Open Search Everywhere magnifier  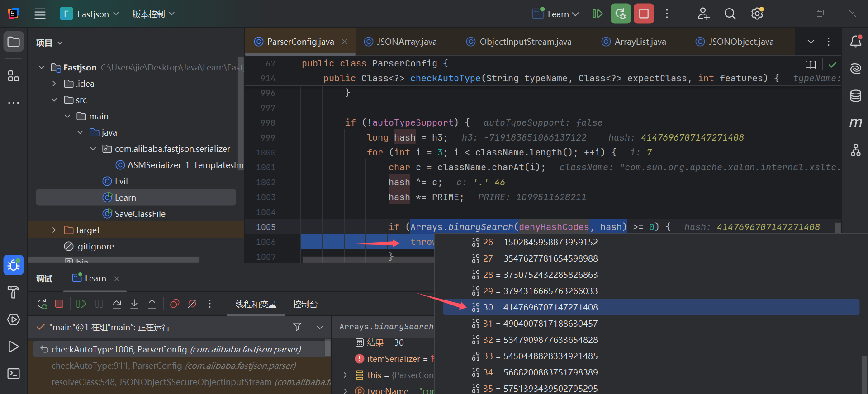[x=730, y=14]
